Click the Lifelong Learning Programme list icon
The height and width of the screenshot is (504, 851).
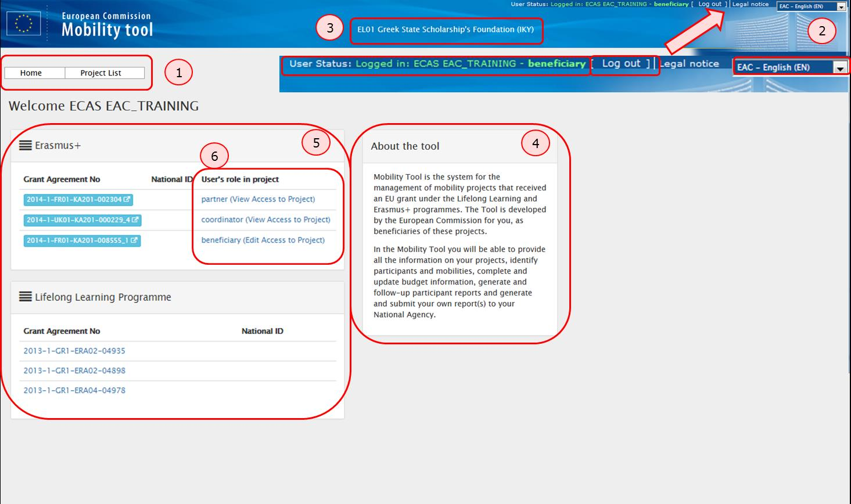(26, 297)
